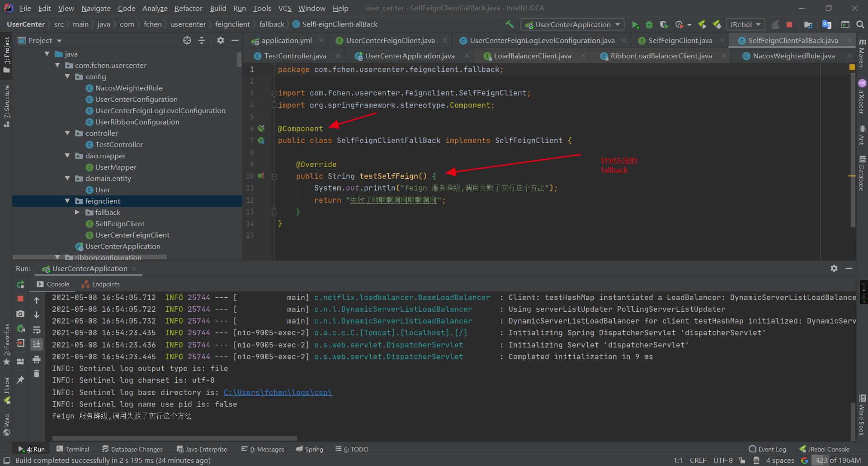Toggle pin tab in Run panel
868x466 pixels.
pos(20,380)
